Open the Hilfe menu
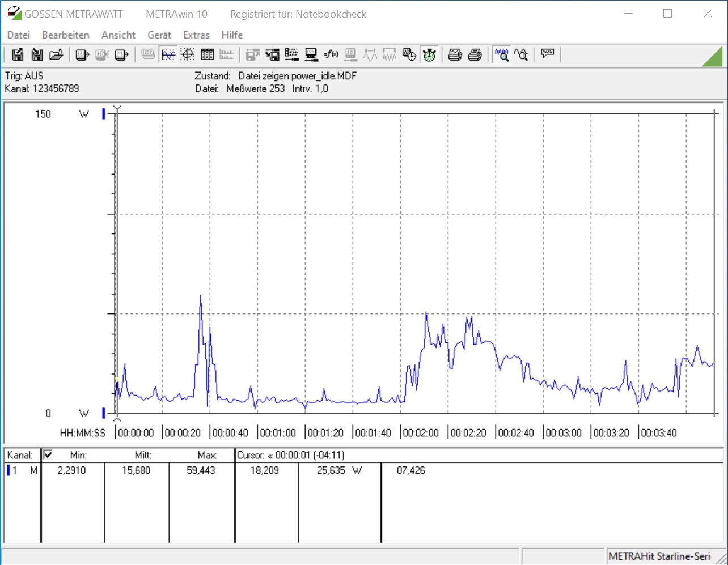 coord(232,35)
